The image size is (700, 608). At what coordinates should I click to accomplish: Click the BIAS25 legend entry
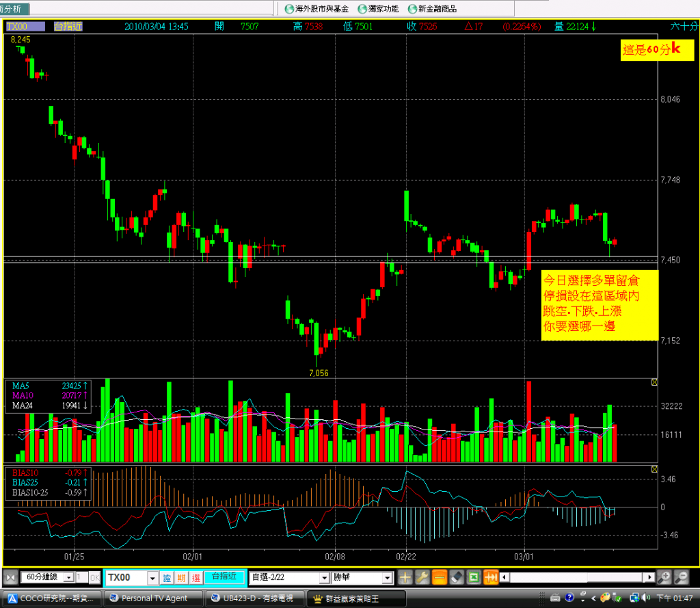25,482
